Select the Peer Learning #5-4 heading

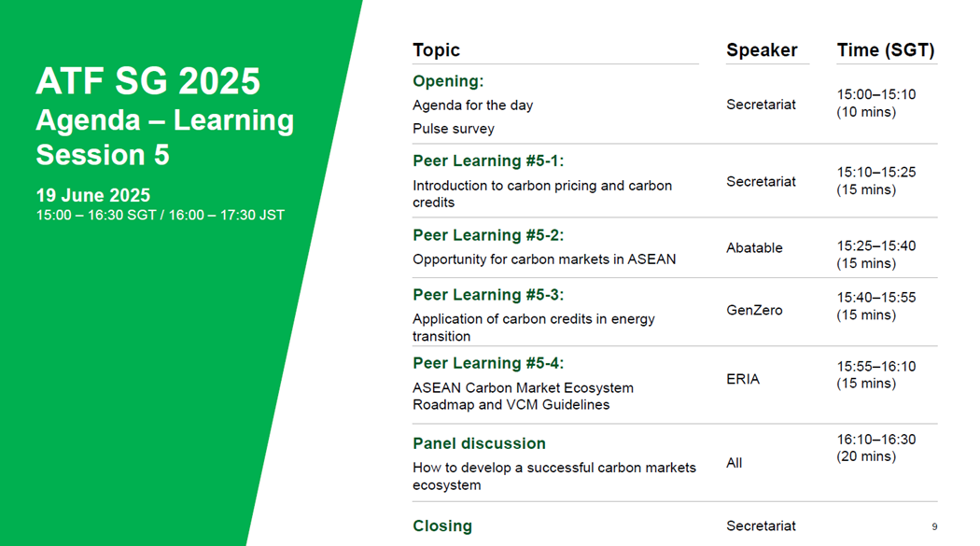tap(488, 364)
